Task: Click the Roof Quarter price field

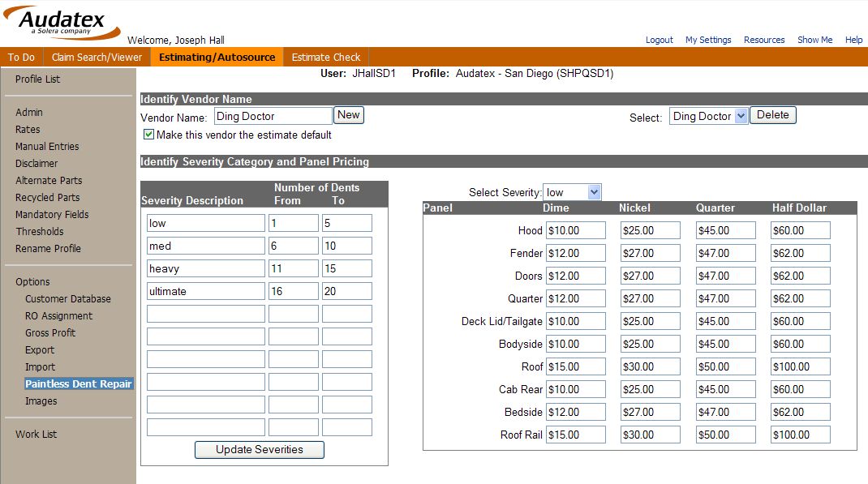Action: [x=726, y=366]
